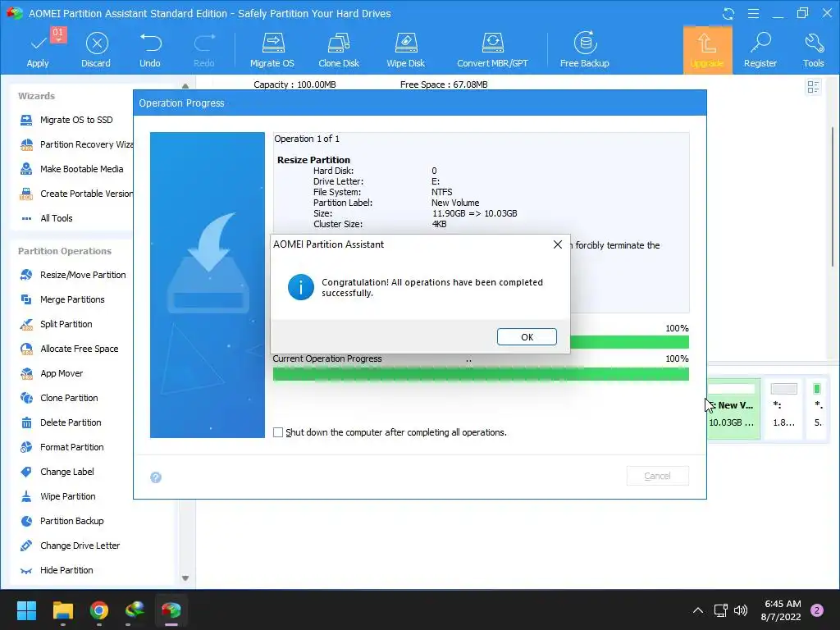840x630 pixels.
Task: Open help in Operation Progress dialog
Action: coord(156,477)
